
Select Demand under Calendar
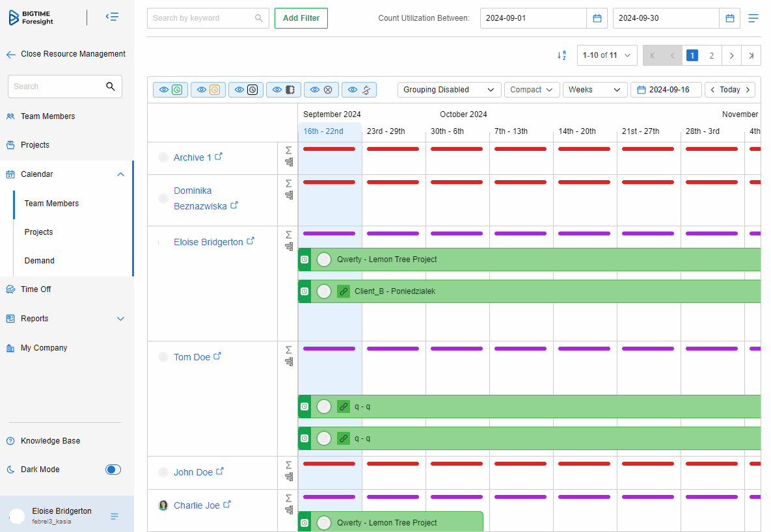tap(40, 261)
